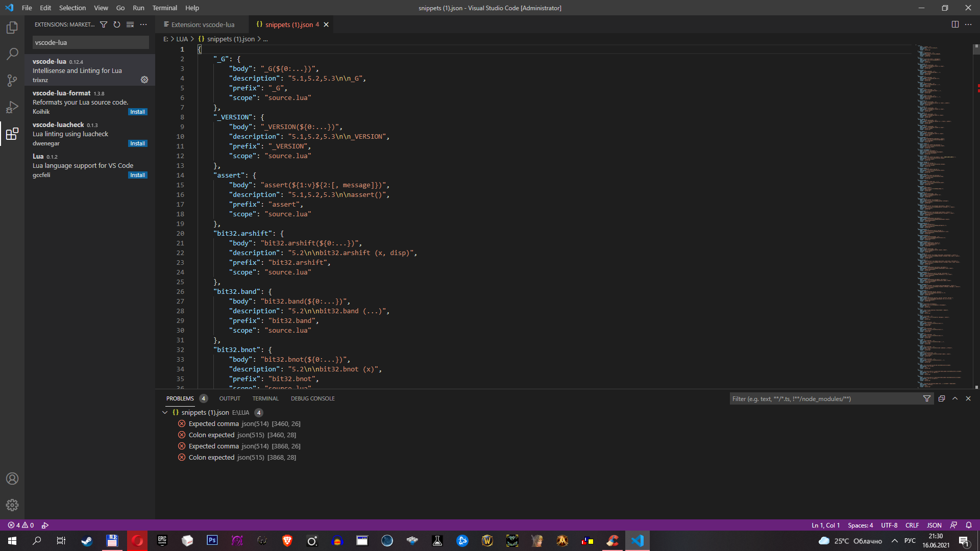
Task: Install the vscode-lua-format extension
Action: pos(137,112)
